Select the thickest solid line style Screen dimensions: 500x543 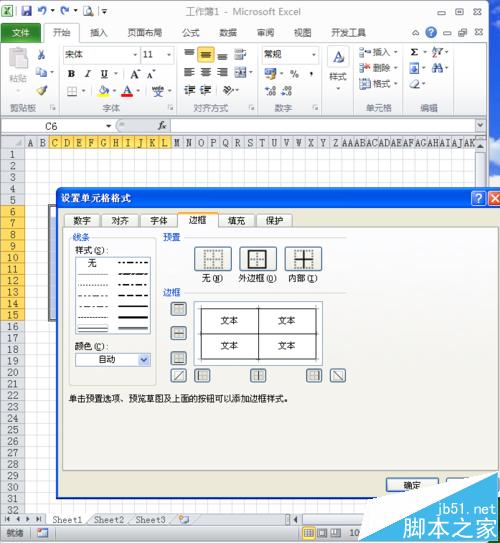(x=133, y=317)
